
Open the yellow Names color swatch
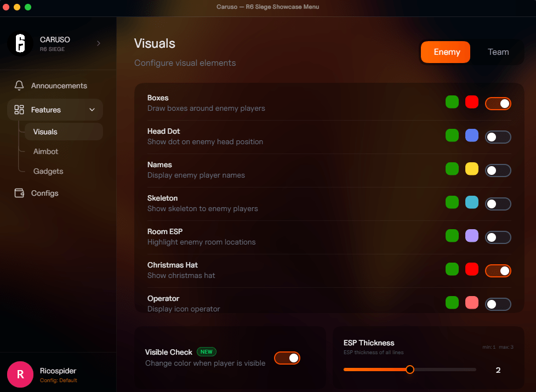[472, 169]
